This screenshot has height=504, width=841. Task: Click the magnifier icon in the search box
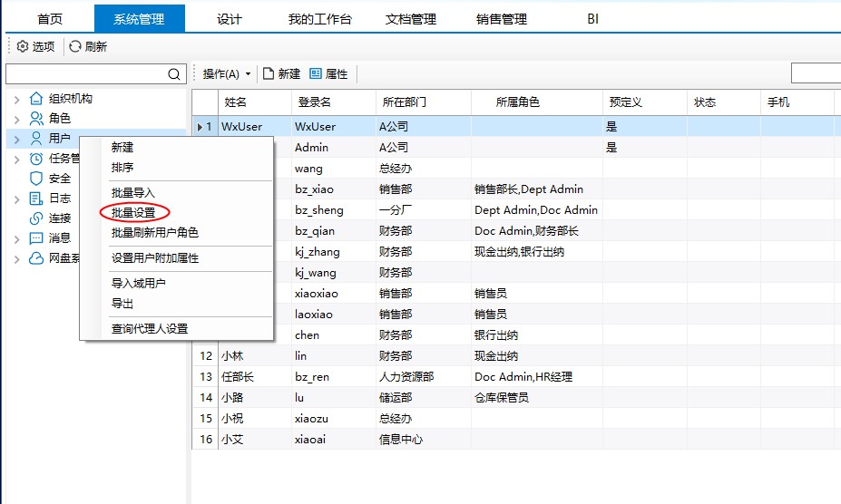174,74
